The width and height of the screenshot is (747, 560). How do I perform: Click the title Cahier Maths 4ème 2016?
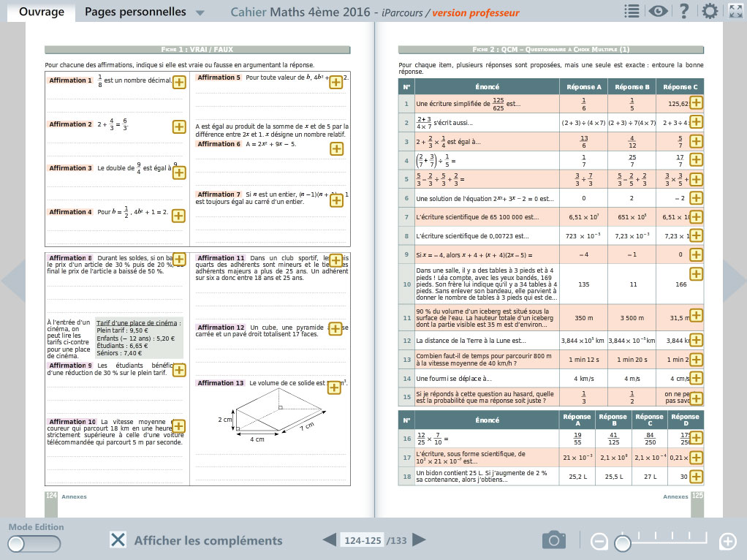(300, 12)
